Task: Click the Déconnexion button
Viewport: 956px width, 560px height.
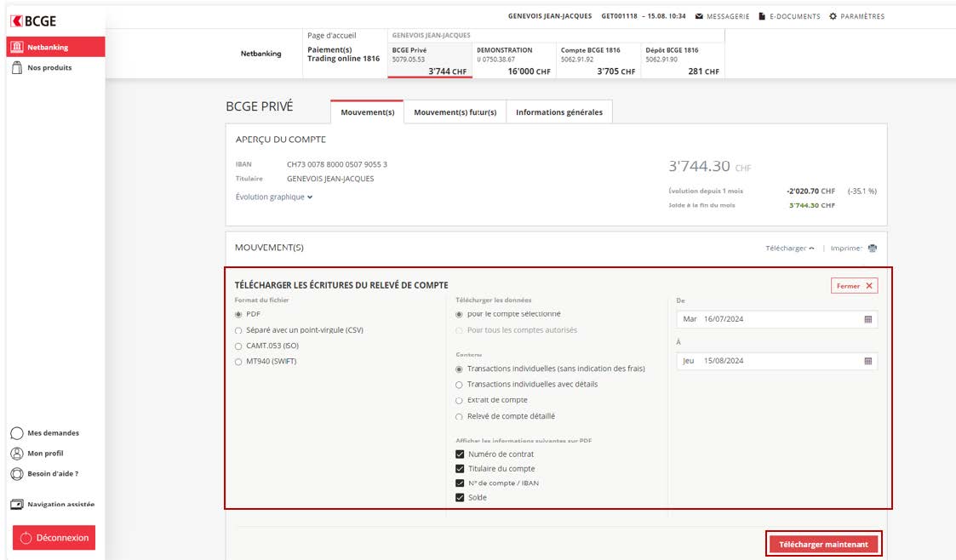Action: point(54,538)
